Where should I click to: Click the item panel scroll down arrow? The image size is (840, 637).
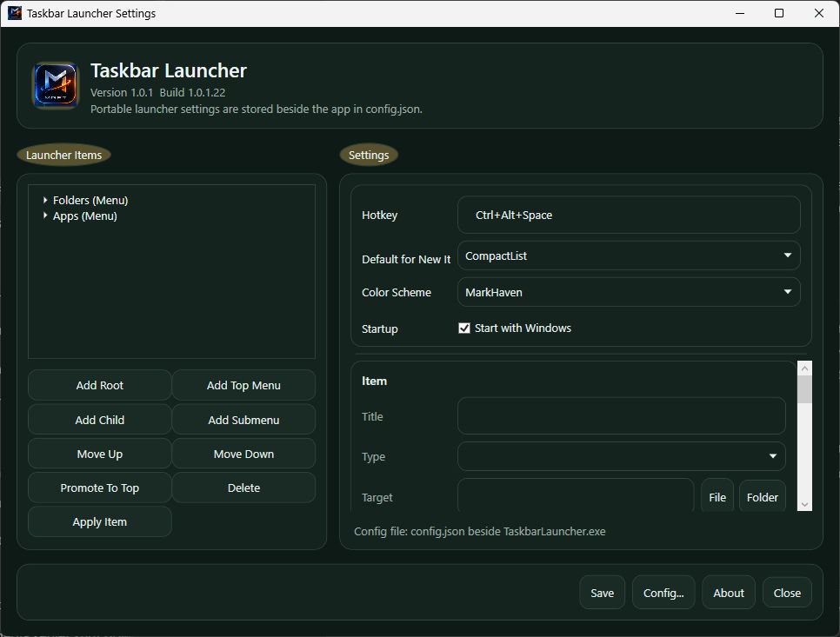(x=804, y=504)
